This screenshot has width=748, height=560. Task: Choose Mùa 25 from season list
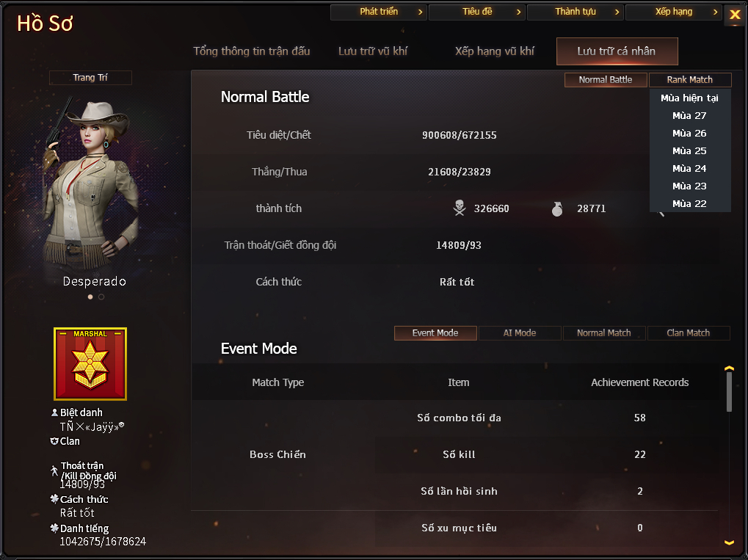[x=690, y=150]
